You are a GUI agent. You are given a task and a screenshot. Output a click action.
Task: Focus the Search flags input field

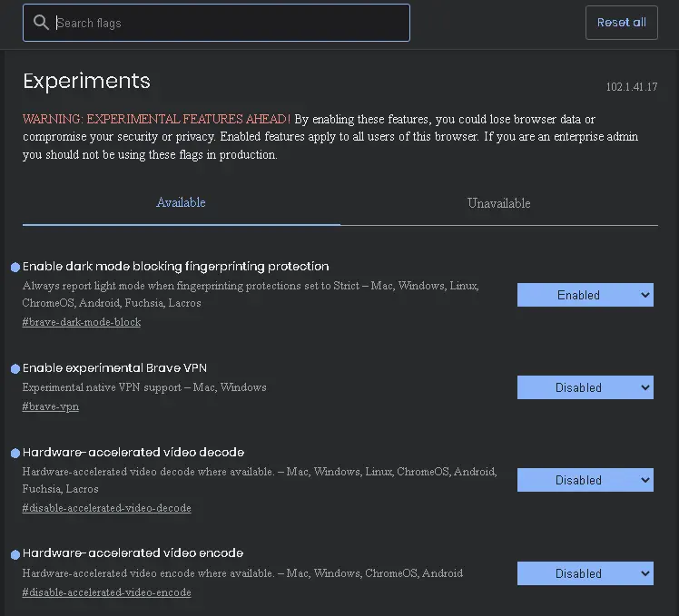point(217,23)
